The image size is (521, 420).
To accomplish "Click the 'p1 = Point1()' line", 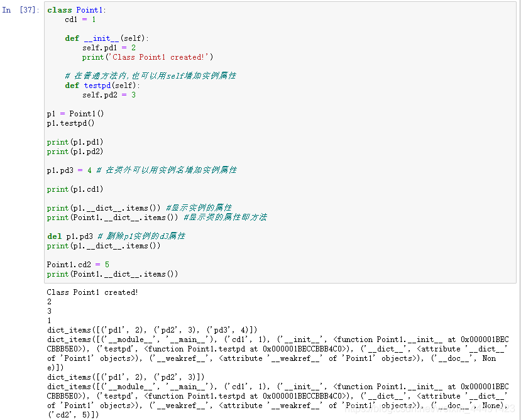I will (x=75, y=114).
